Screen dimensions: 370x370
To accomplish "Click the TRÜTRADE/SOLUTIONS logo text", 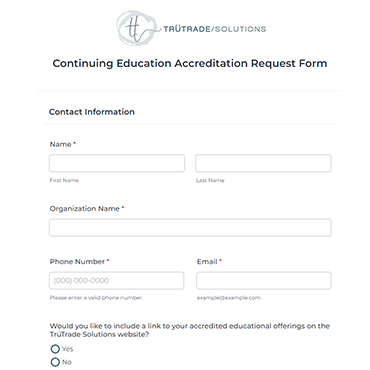I will pos(215,29).
